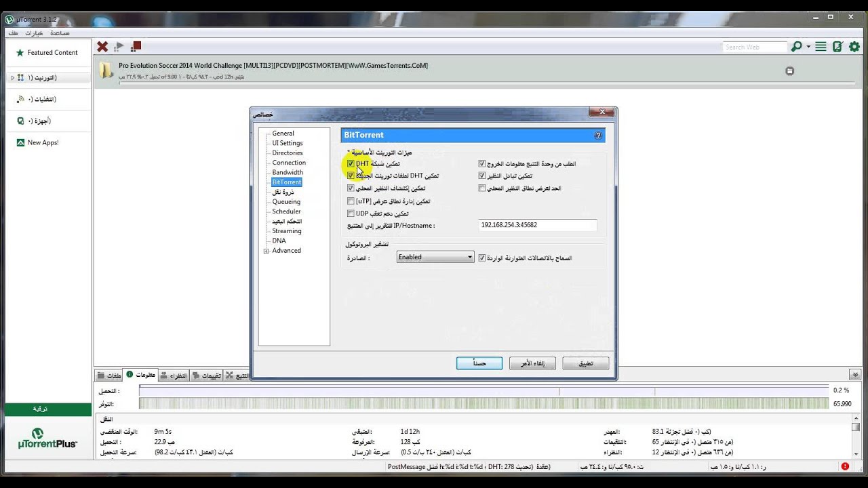Image resolution: width=868 pixels, height=488 pixels.
Task: Toggle Ask tracker for scrape info checkbox
Action: tap(482, 163)
